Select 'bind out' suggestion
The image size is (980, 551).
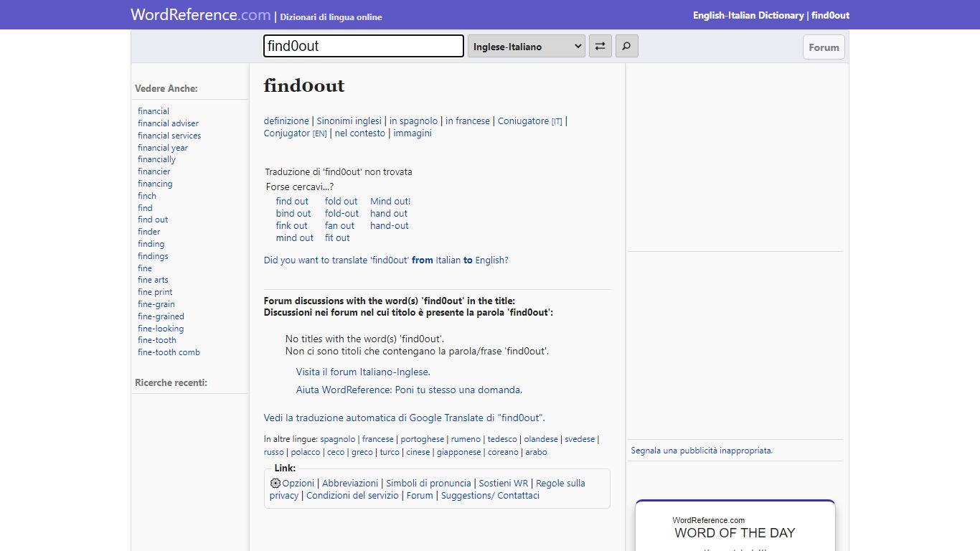pyautogui.click(x=293, y=214)
